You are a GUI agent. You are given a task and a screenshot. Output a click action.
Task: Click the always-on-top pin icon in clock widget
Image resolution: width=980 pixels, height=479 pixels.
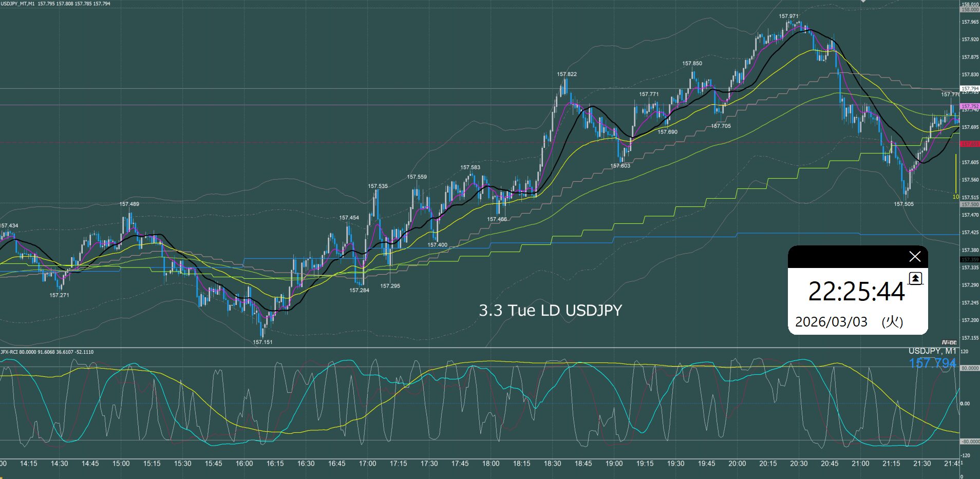[915, 279]
